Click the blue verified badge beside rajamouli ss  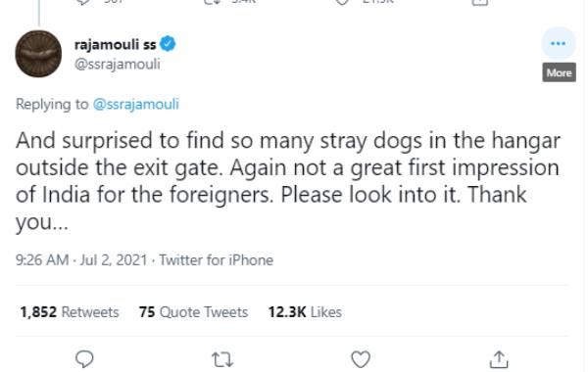click(x=168, y=44)
